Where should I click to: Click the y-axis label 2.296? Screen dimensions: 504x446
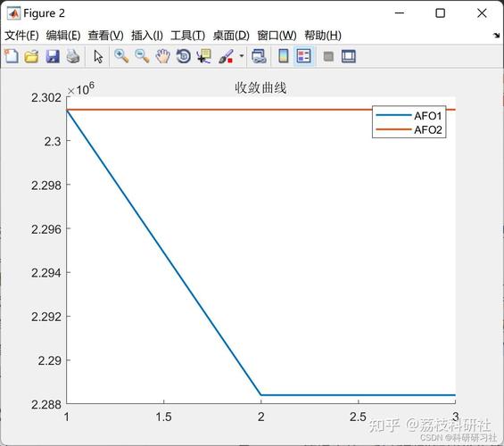pos(46,229)
